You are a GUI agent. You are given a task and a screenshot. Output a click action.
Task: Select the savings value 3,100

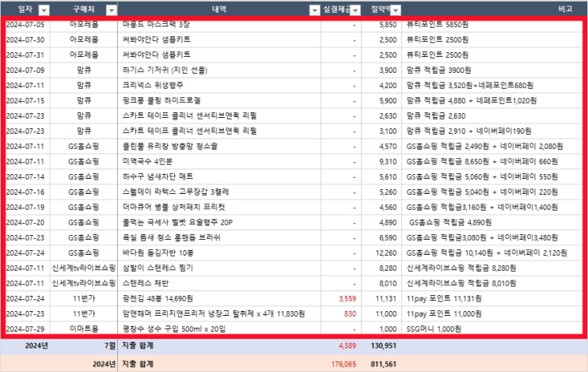(388, 131)
